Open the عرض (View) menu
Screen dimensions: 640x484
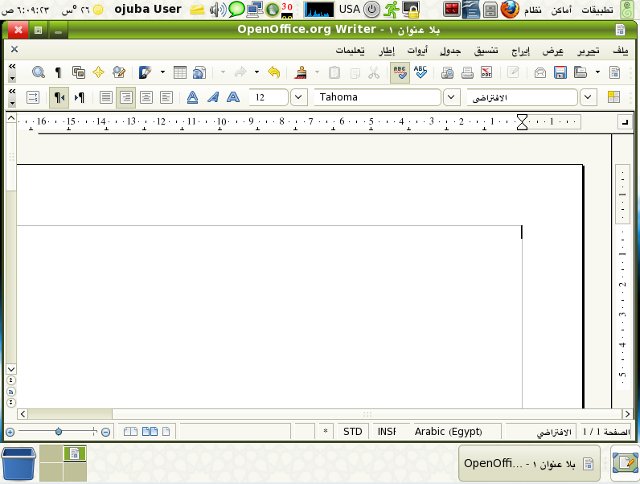click(553, 50)
